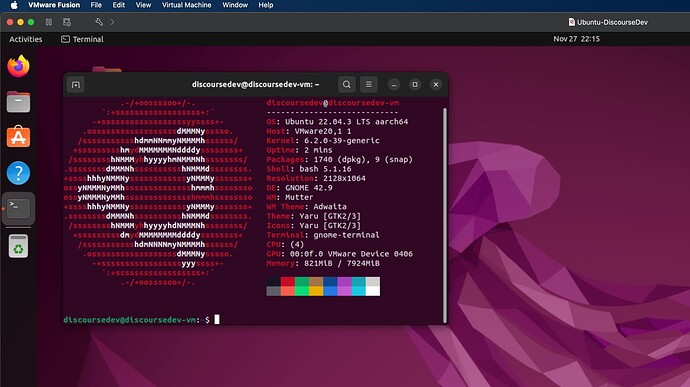
Task: Click the DE GNOME 42.9 line
Action: [299, 188]
